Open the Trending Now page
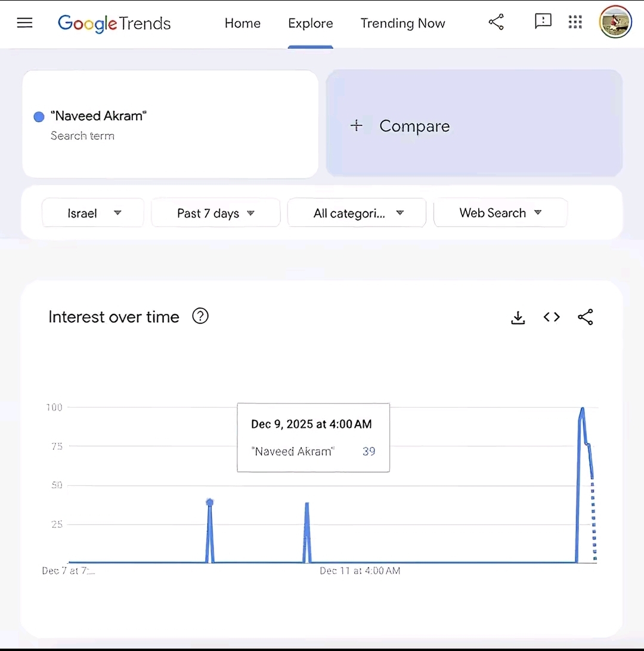This screenshot has width=644, height=651. pos(402,23)
